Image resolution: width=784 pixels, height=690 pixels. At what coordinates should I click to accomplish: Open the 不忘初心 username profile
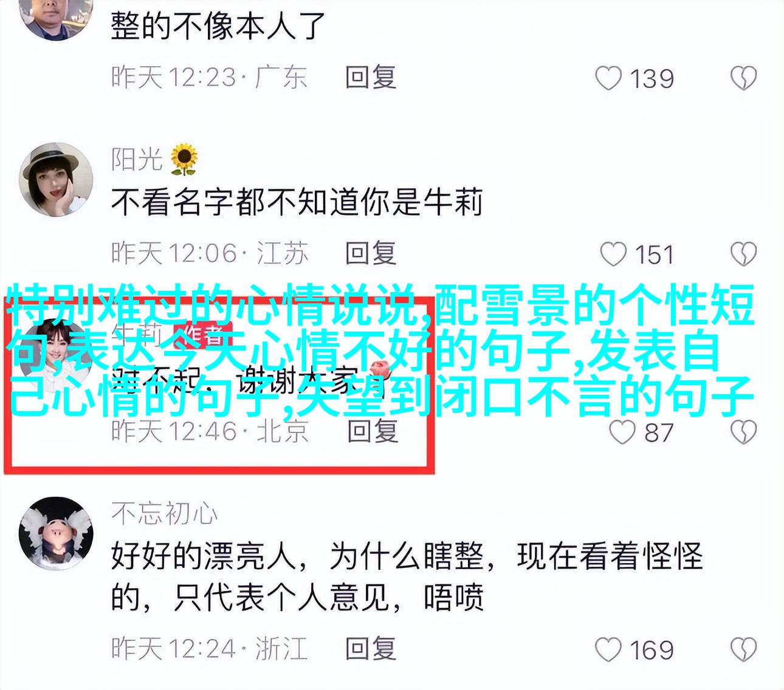[x=164, y=514]
